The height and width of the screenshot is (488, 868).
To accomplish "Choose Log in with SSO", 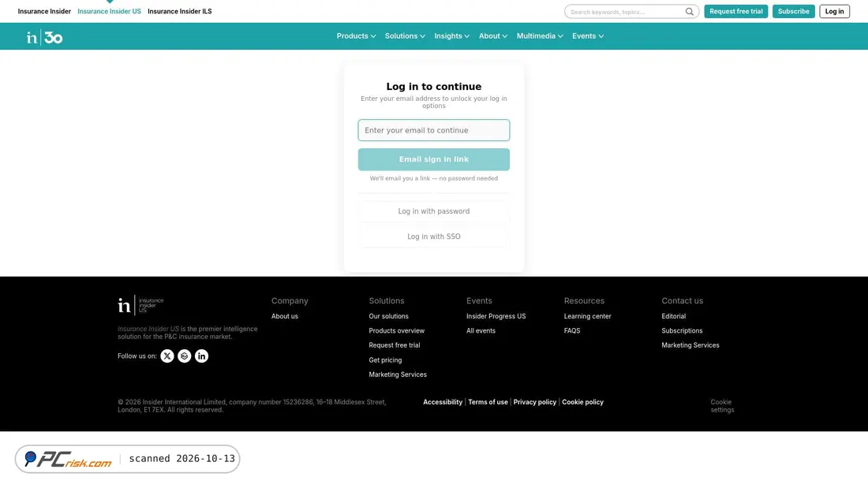I will pyautogui.click(x=433, y=237).
